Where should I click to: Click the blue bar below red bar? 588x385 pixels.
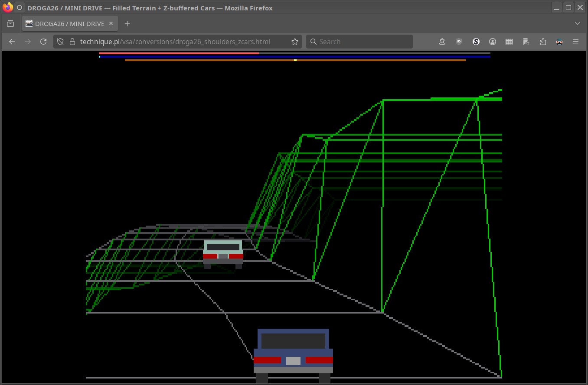coord(295,57)
